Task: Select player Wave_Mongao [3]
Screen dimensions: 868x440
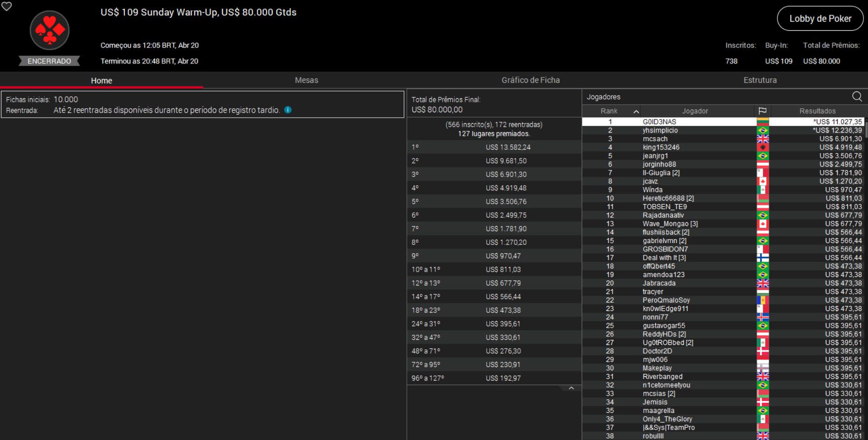Action: [x=723, y=224]
